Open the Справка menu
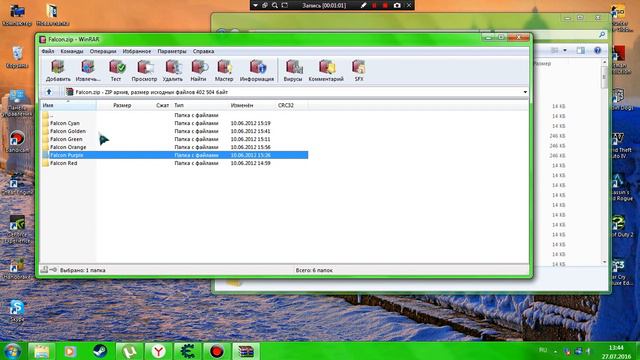 (x=203, y=51)
